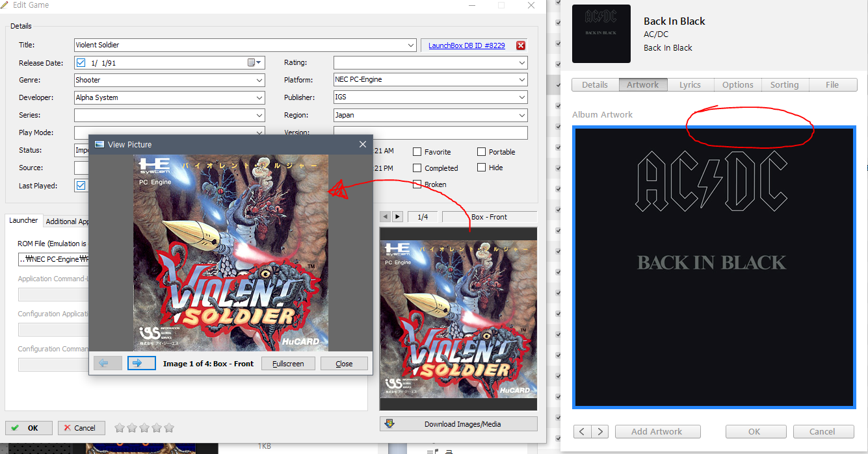
Task: Mark the game as Favorite
Action: pos(417,151)
